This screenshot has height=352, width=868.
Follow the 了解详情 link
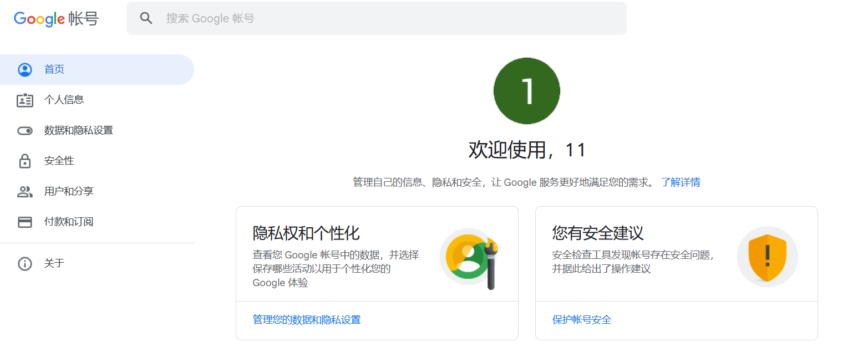coord(681,182)
